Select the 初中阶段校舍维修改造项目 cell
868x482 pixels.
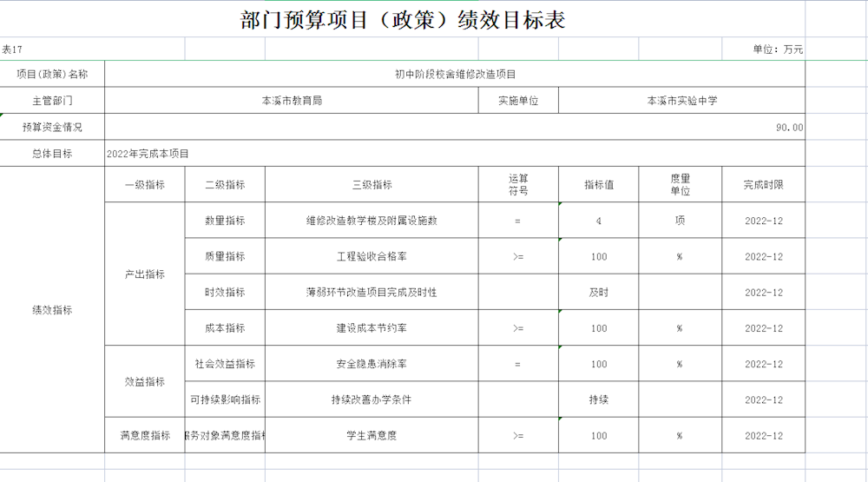pyautogui.click(x=455, y=74)
